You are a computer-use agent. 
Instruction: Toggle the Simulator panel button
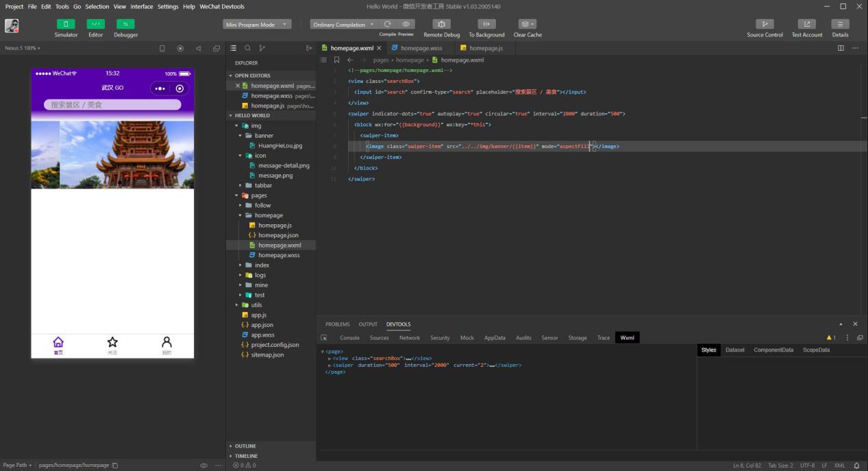tap(66, 24)
